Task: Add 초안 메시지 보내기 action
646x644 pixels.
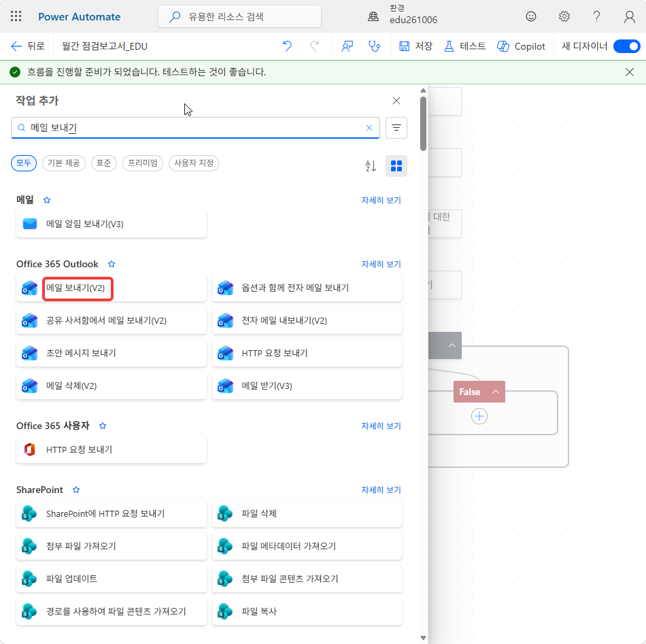Action: [x=112, y=353]
